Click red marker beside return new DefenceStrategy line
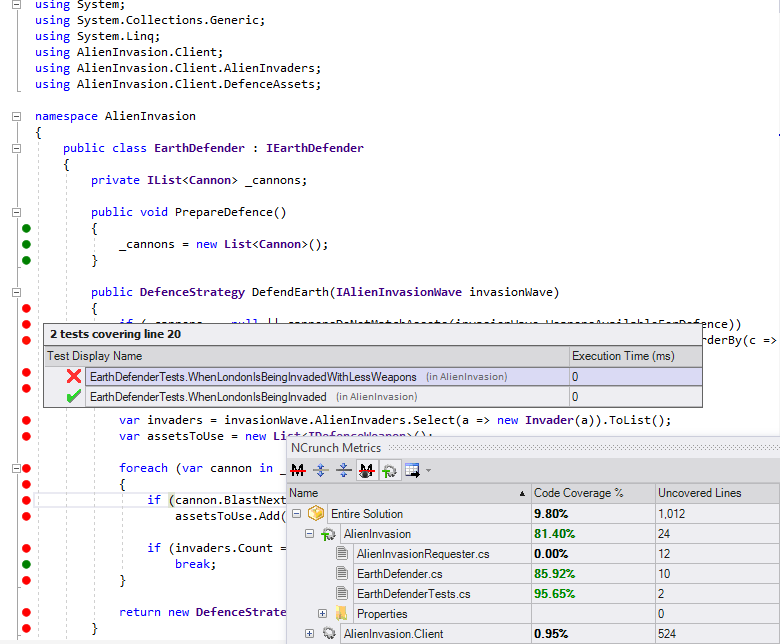 tap(26, 612)
